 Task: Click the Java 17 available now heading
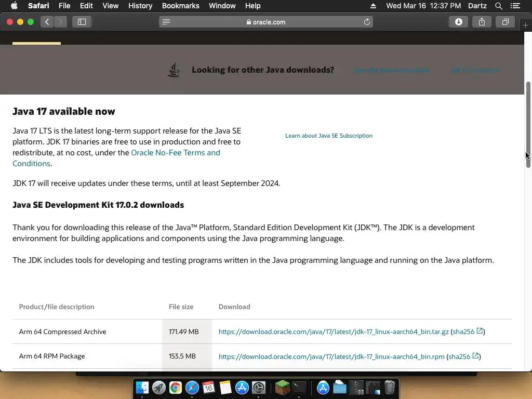[64, 111]
